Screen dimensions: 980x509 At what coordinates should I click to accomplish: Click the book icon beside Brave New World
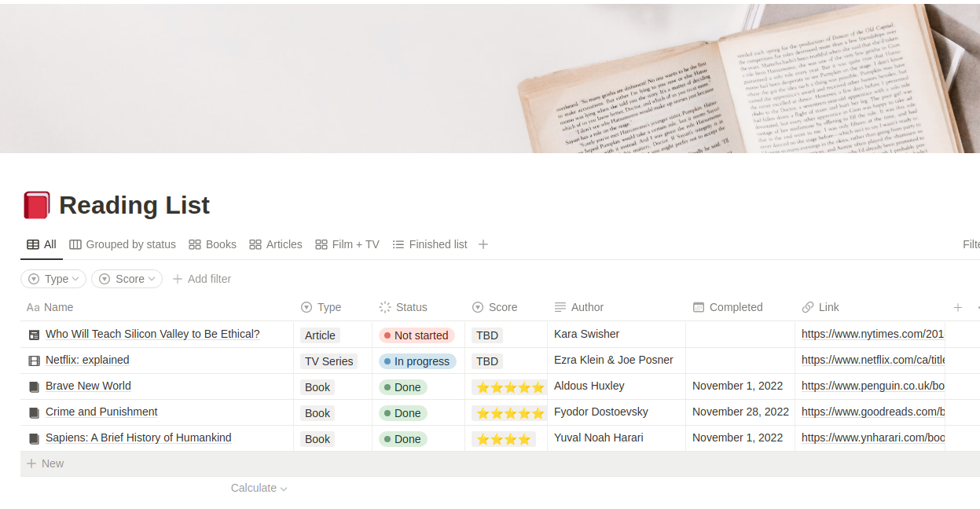(x=34, y=386)
